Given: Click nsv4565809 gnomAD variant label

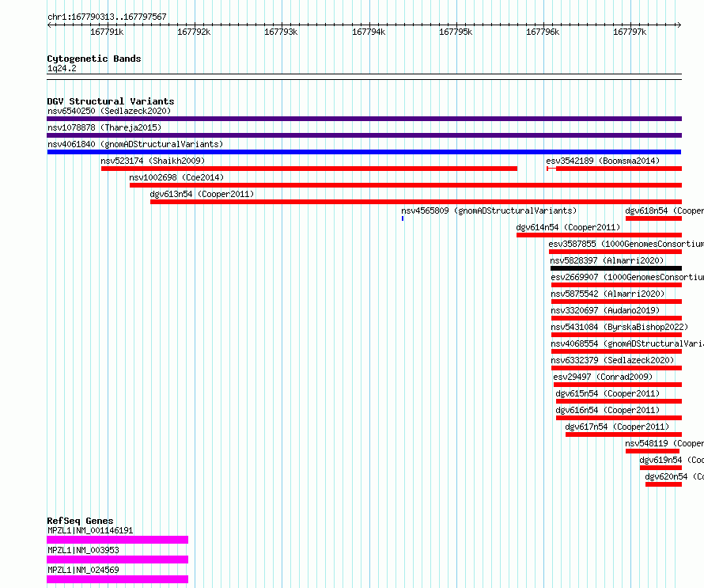Looking at the screenshot, I should [489, 211].
